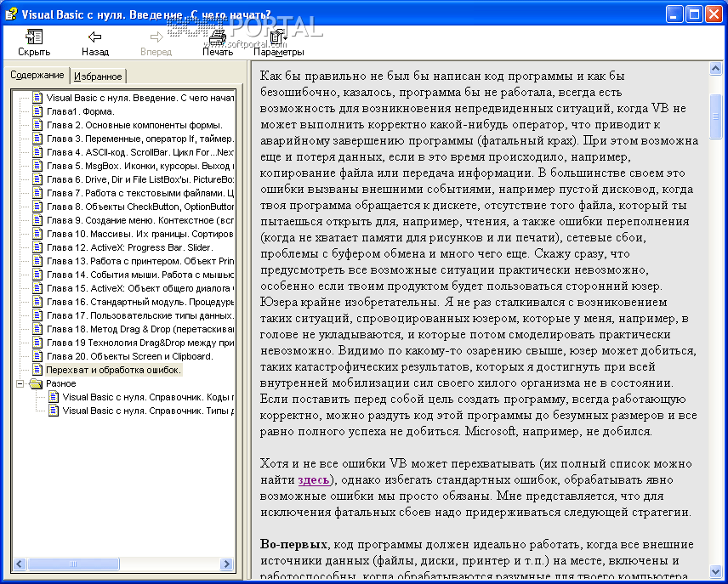Open 'Глава 13. Работа с принтером' topic
The height and width of the screenshot is (584, 728).
click(140, 261)
